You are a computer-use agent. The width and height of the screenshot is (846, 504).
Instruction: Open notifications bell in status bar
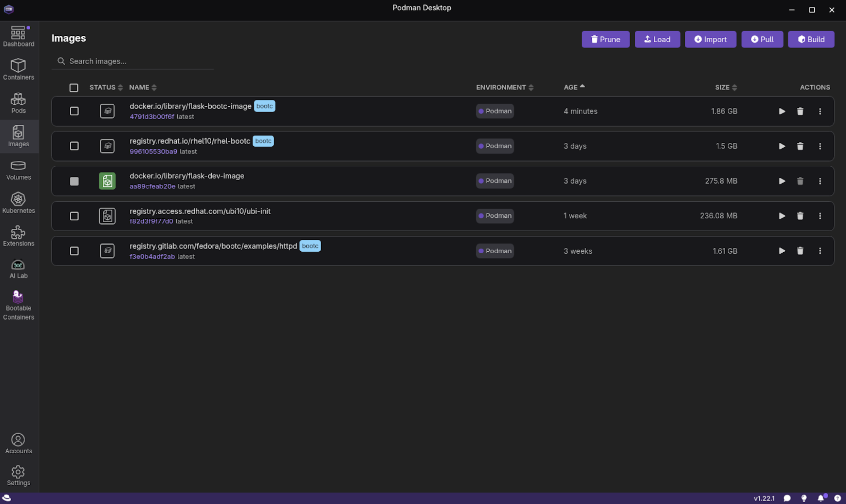click(820, 498)
